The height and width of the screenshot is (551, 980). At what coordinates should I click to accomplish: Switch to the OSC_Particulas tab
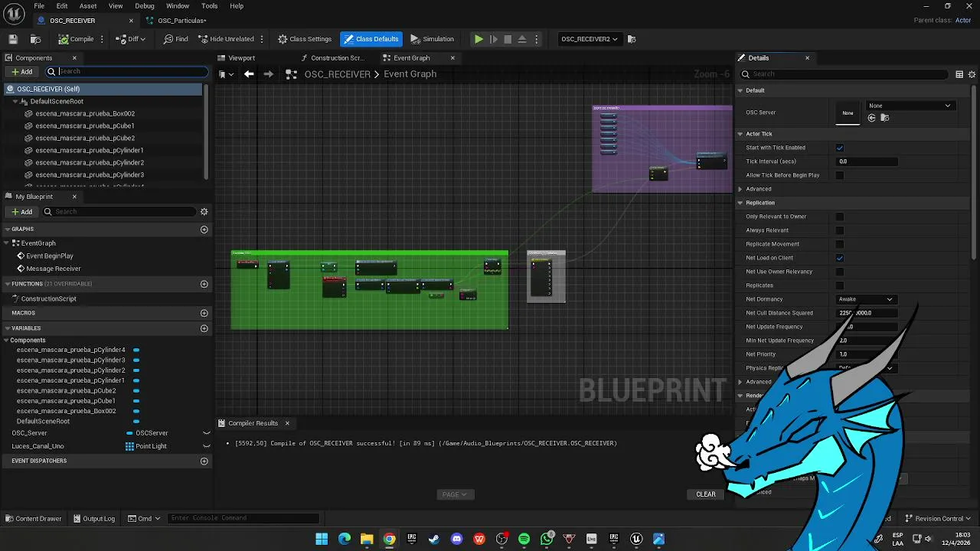(181, 21)
